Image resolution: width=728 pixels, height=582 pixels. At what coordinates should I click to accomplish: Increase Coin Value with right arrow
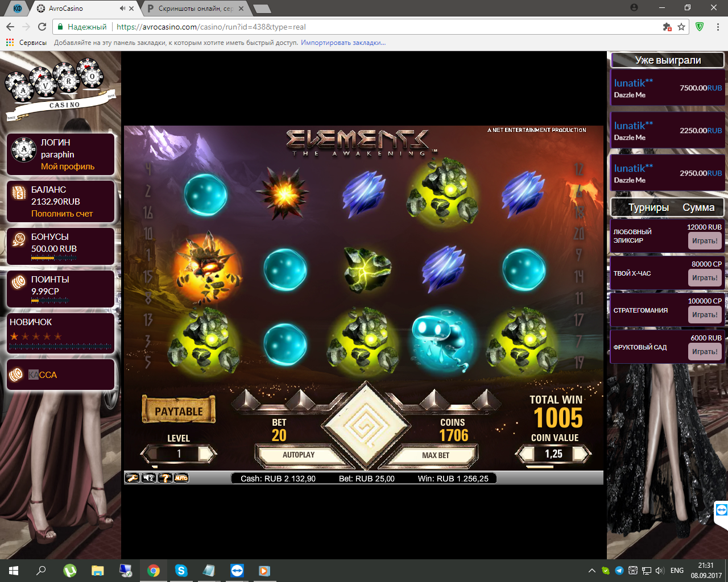(x=582, y=454)
